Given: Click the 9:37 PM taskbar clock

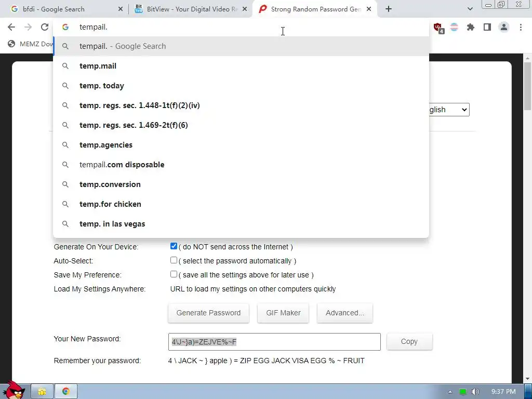Looking at the screenshot, I should click(503, 392).
